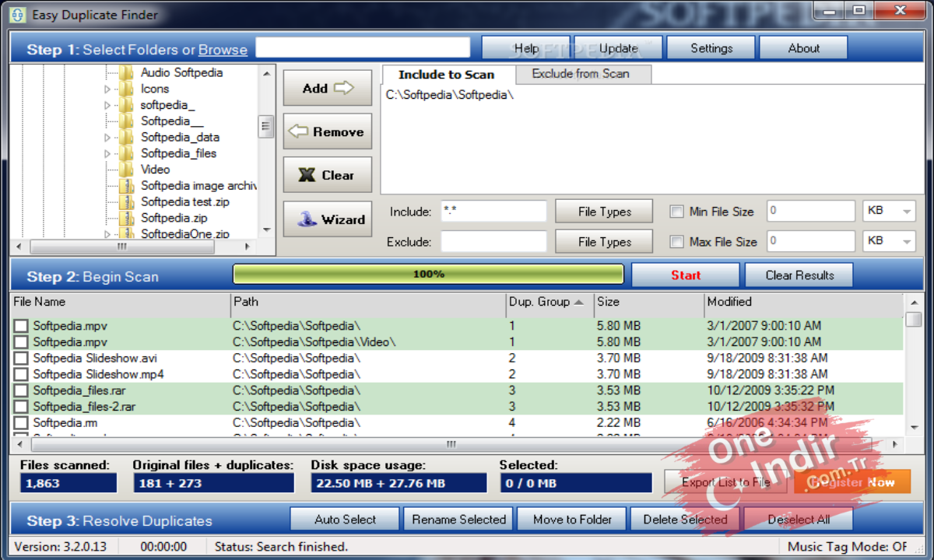Select the softpedia_ folder icon
934x560 pixels.
[126, 105]
